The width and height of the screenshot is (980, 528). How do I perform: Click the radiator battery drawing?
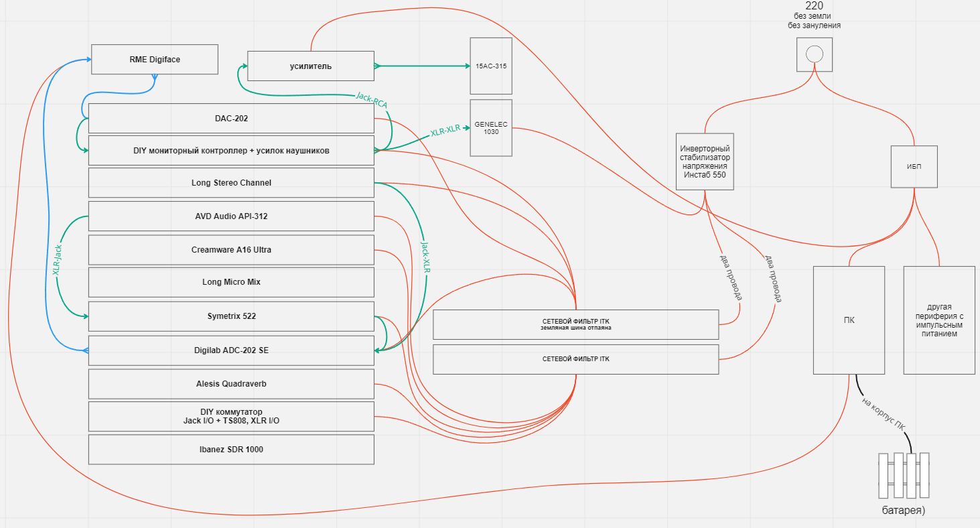[904, 476]
